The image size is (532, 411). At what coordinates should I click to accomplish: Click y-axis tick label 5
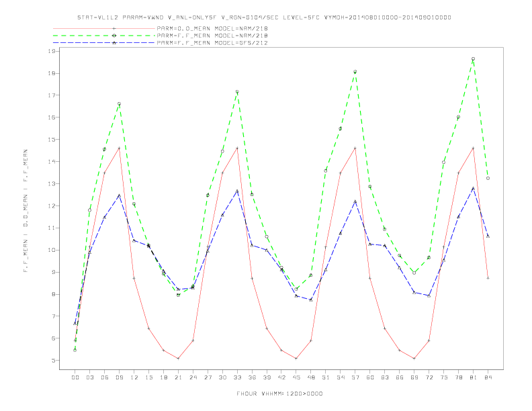54,361
